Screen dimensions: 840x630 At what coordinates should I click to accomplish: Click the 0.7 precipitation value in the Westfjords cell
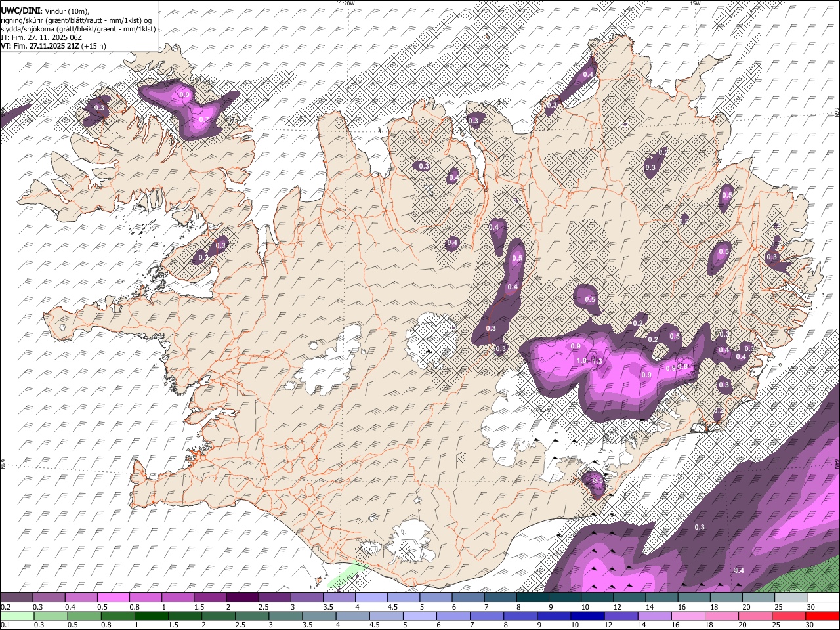coord(204,120)
